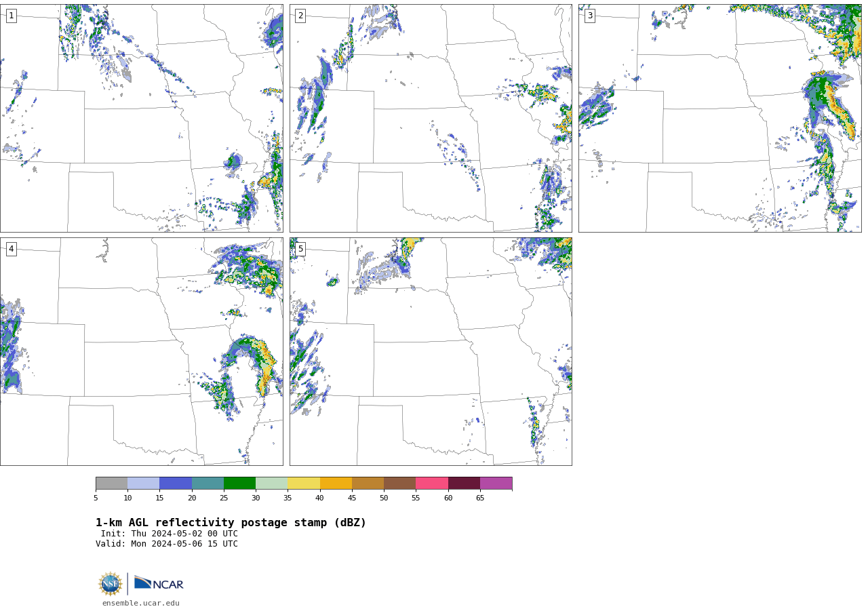Click the ensemble.ucar.edu text

141,603
